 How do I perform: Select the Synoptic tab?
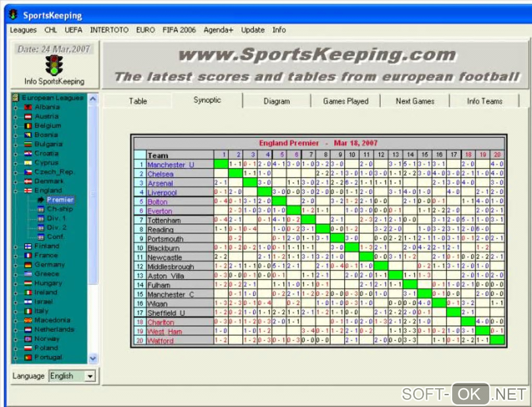207,100
